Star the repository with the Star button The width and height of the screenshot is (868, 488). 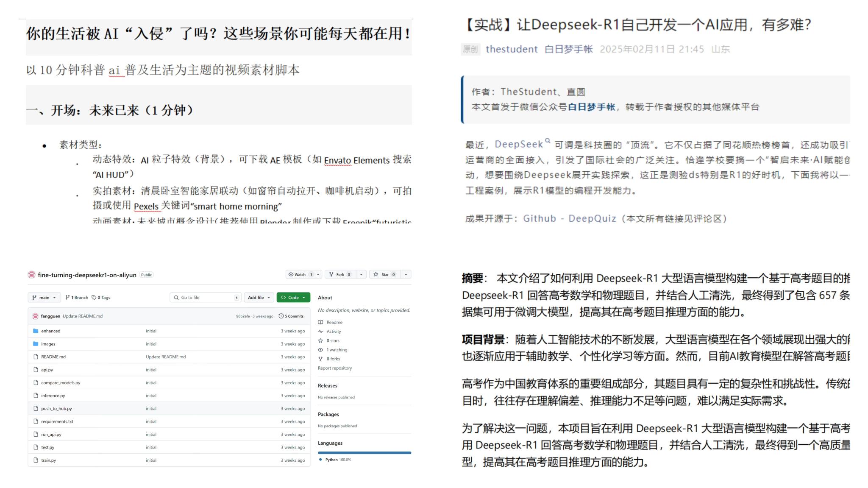[x=384, y=274]
